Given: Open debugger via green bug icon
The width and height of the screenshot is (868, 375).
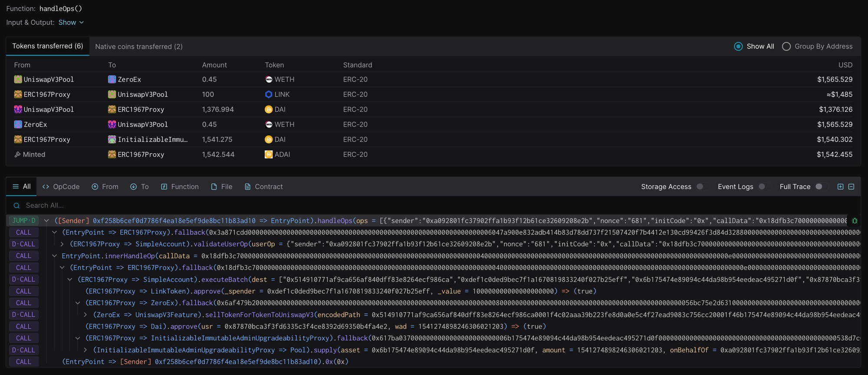Looking at the screenshot, I should point(855,221).
